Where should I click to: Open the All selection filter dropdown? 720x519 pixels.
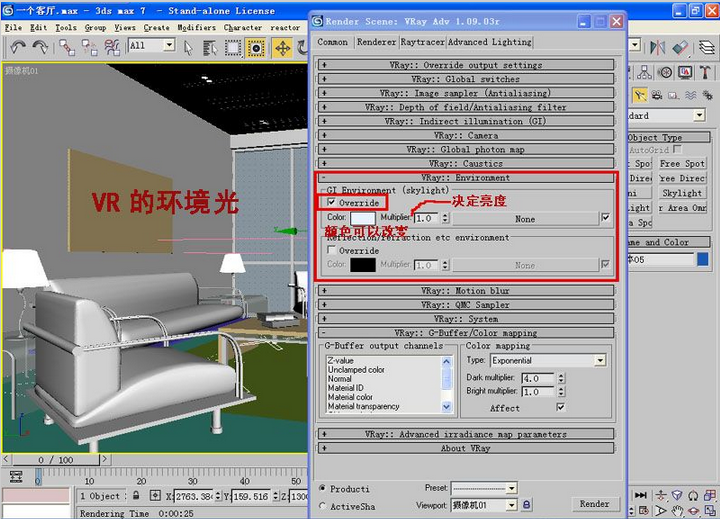[x=152, y=45]
